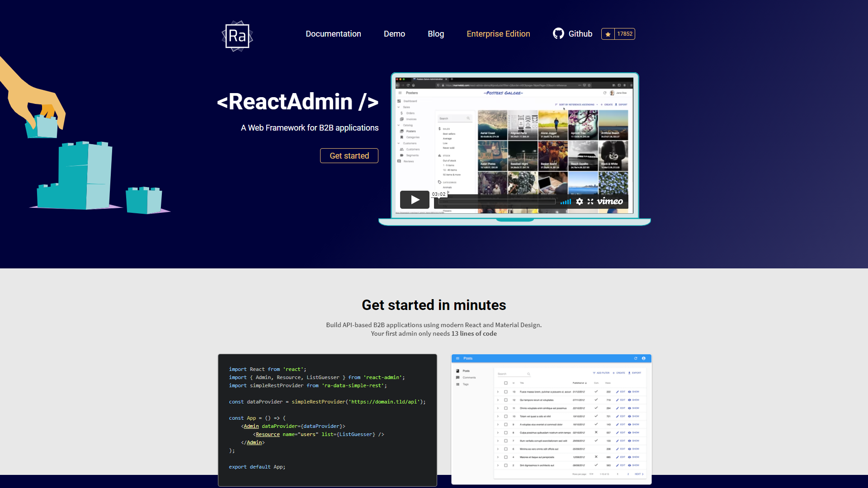Check the box for Qui tempore rerum row
The width and height of the screenshot is (868, 488).
(x=506, y=400)
